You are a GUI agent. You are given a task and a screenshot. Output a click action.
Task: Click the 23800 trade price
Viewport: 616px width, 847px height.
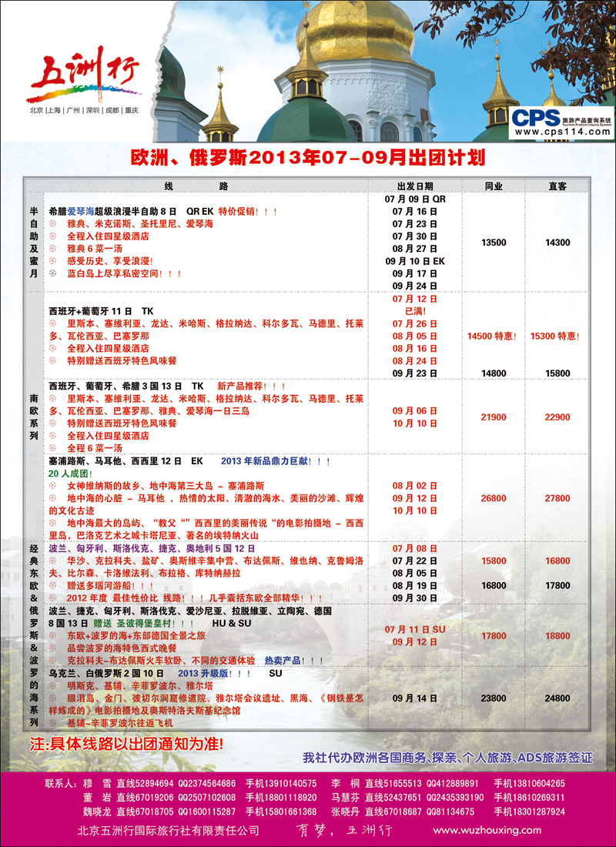[494, 698]
